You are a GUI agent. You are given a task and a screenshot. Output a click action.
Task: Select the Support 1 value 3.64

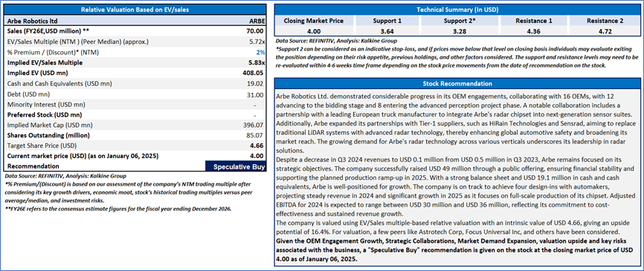[387, 31]
